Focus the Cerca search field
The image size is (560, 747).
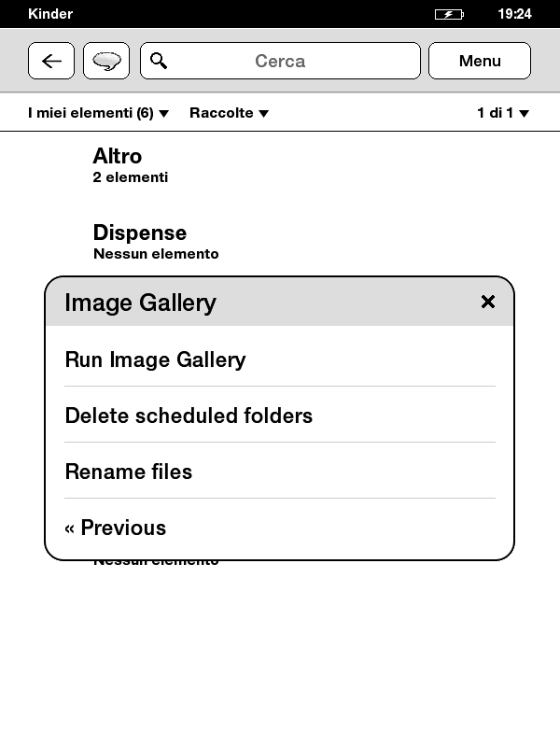pyautogui.click(x=280, y=62)
